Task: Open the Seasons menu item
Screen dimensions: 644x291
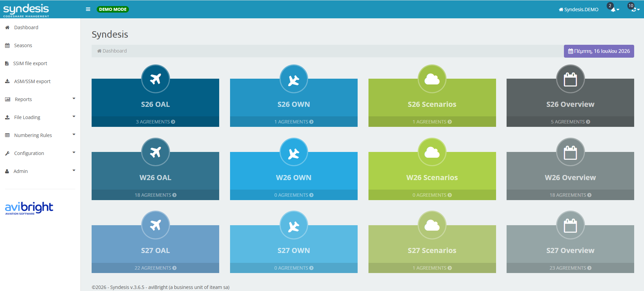Action: pyautogui.click(x=40, y=45)
